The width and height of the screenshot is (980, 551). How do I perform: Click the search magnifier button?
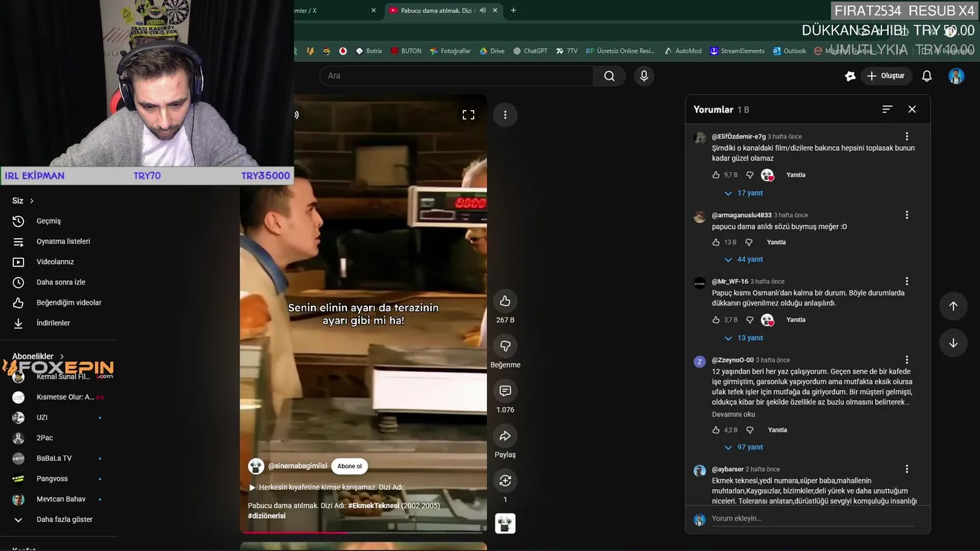[609, 76]
